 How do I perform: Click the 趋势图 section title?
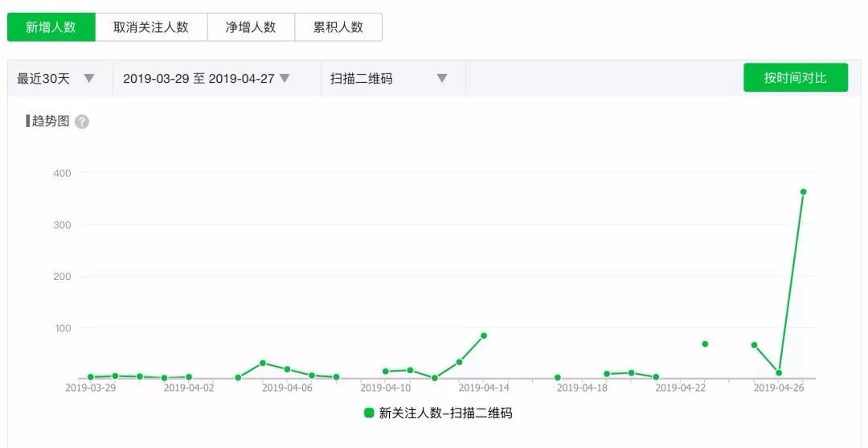(x=50, y=121)
